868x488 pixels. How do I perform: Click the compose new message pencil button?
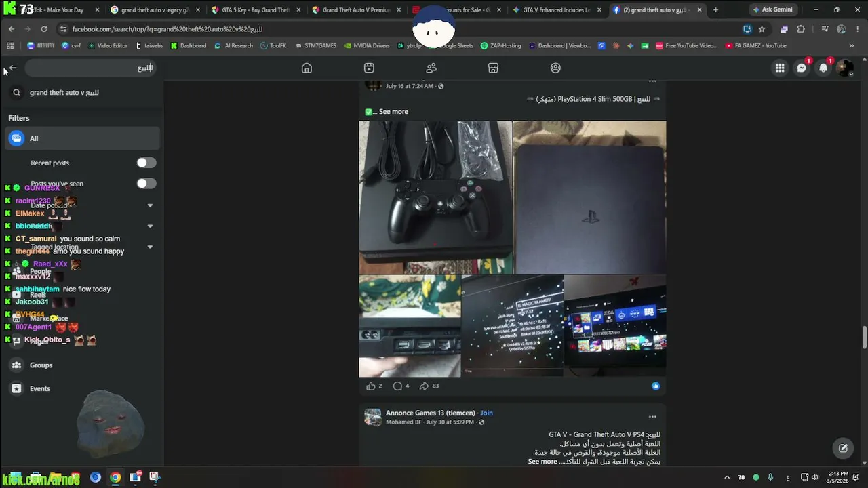tap(843, 448)
